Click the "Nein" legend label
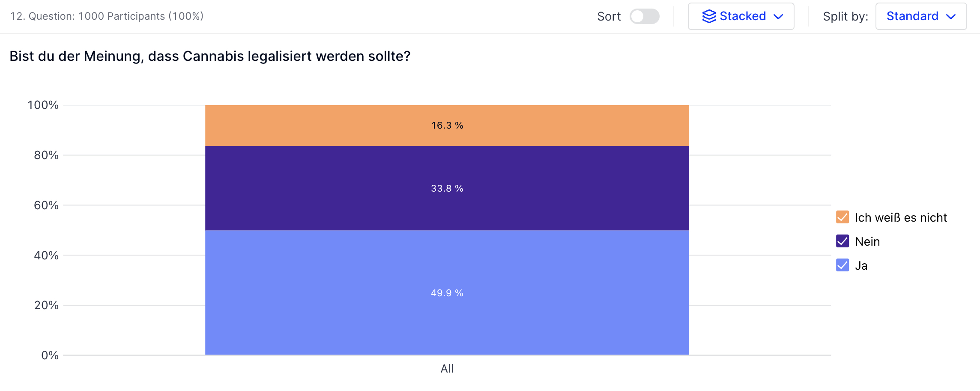The height and width of the screenshot is (391, 980). click(x=867, y=241)
